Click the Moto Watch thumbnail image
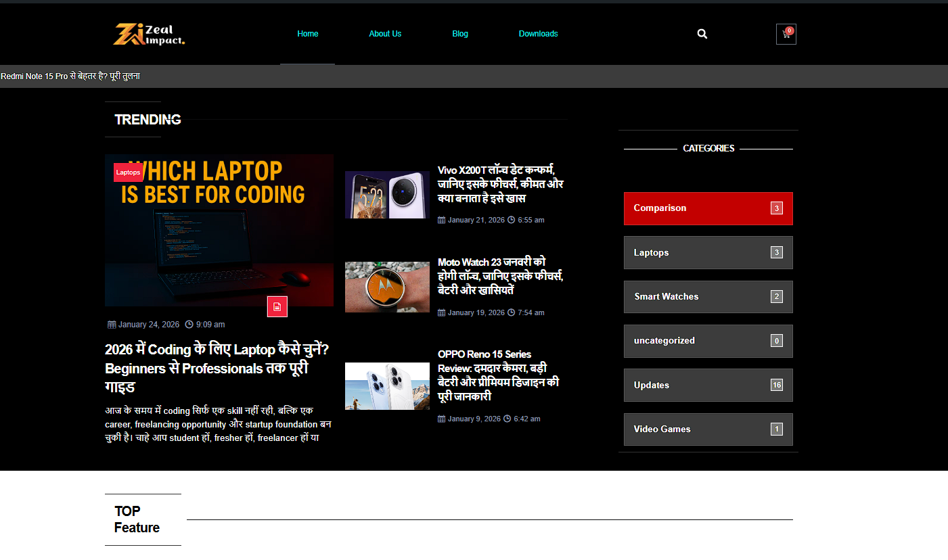The height and width of the screenshot is (560, 948). (x=387, y=287)
